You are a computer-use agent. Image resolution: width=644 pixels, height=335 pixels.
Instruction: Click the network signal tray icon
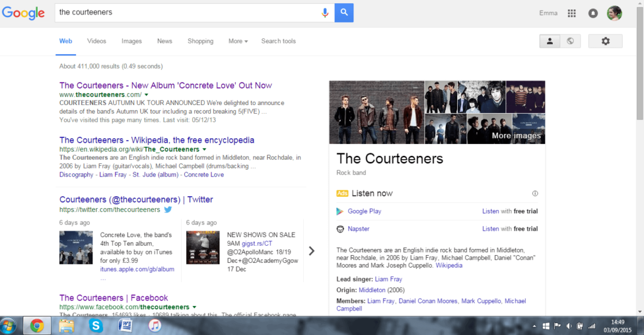[592, 326]
